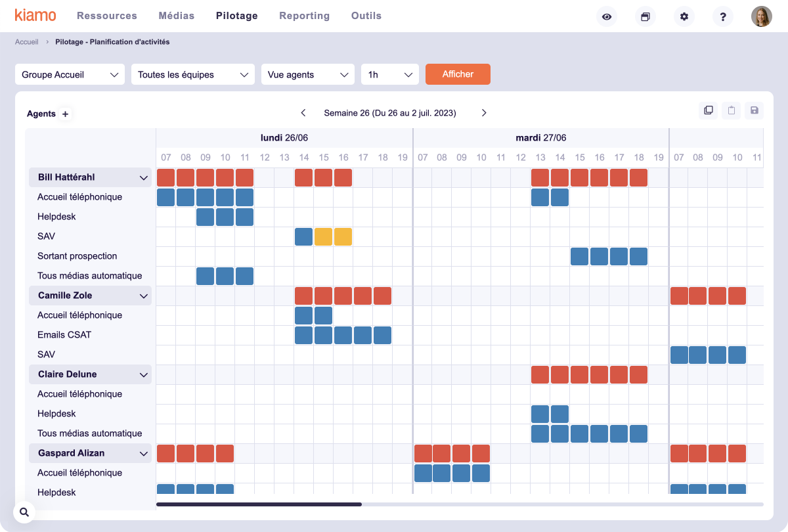Open the Toutes les équipes dropdown
Image resolution: width=788 pixels, height=532 pixels.
coord(192,74)
